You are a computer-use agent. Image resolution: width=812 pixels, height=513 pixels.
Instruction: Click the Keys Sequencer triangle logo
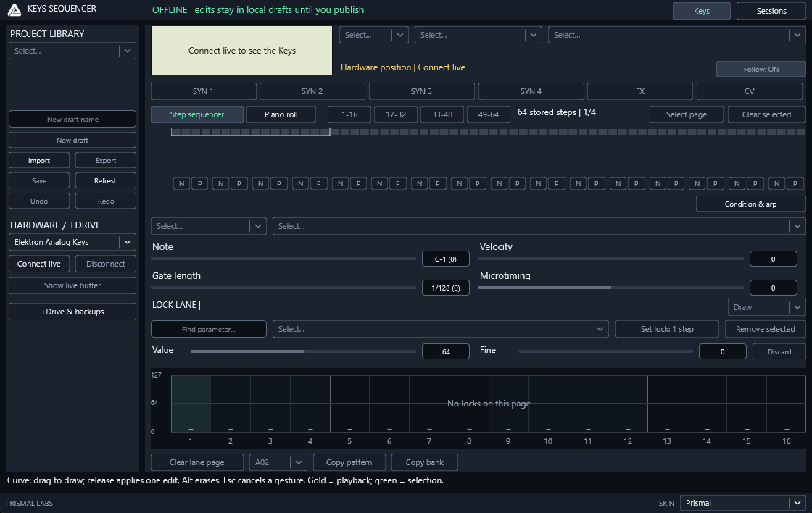click(x=14, y=10)
